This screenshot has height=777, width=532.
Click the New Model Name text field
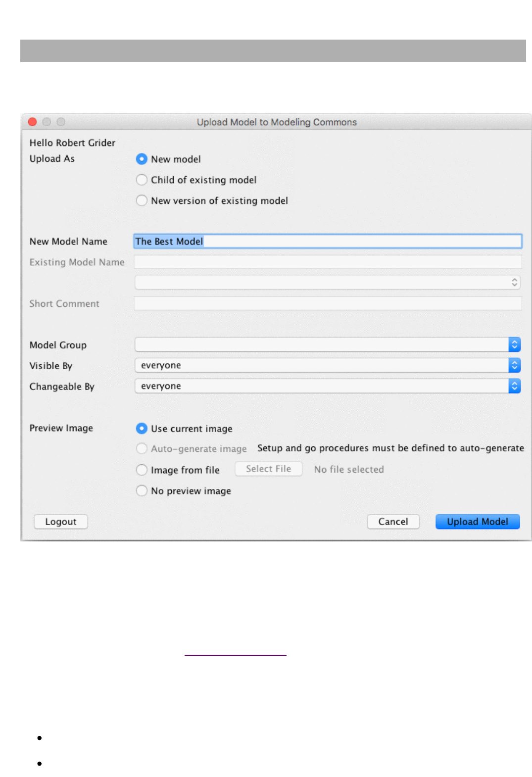coord(328,241)
